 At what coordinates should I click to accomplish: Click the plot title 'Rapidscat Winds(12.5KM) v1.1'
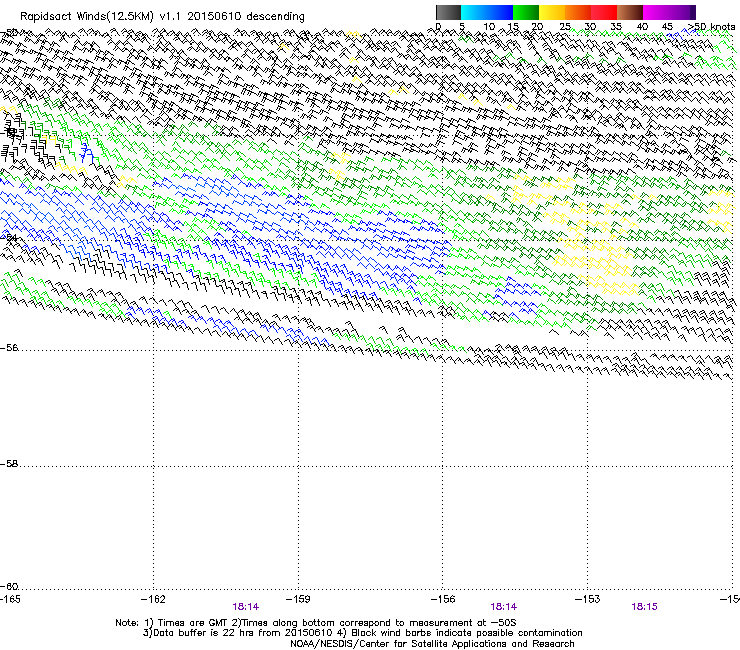coord(101,17)
